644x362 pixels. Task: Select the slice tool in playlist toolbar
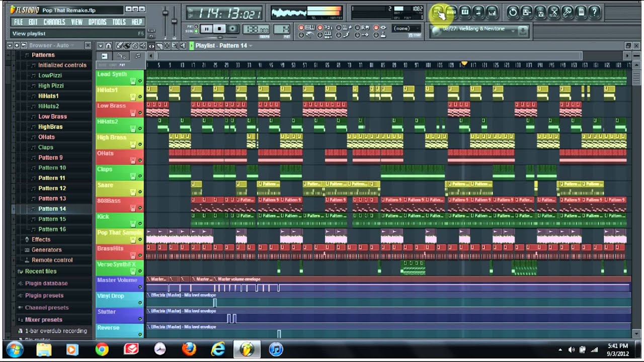pos(159,46)
